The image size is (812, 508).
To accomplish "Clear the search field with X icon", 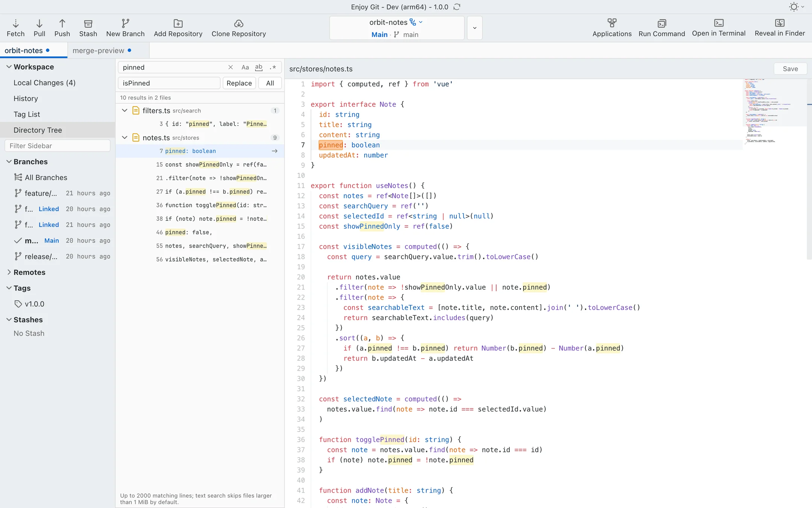I will click(x=230, y=67).
